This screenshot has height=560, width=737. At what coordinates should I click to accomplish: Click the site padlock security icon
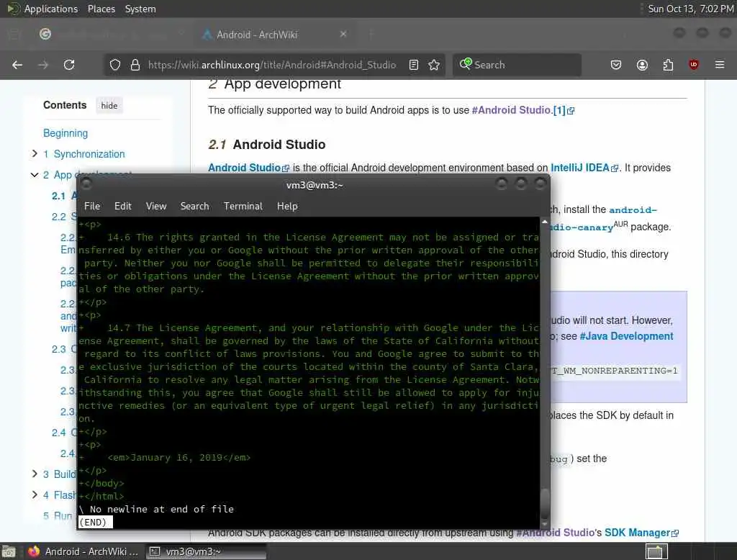pyautogui.click(x=135, y=65)
